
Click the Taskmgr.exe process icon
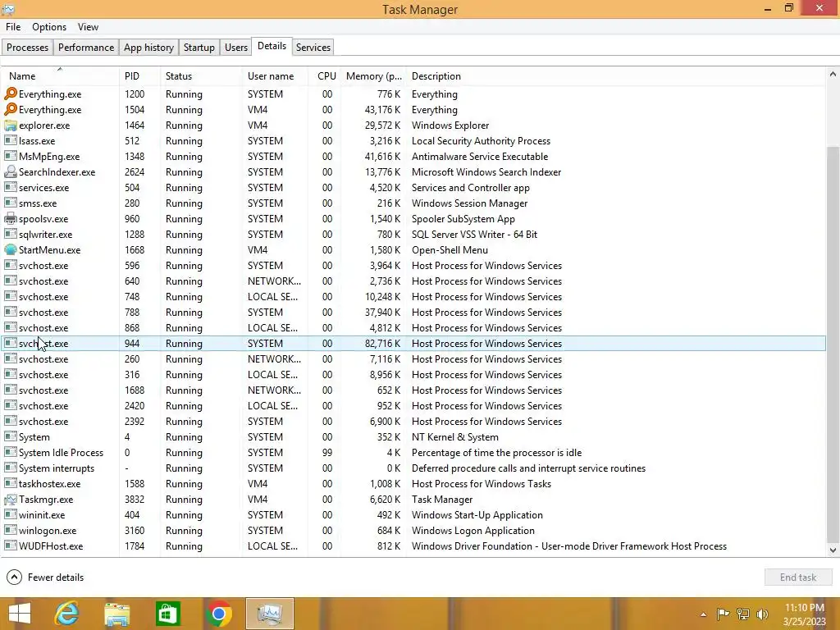(10, 500)
